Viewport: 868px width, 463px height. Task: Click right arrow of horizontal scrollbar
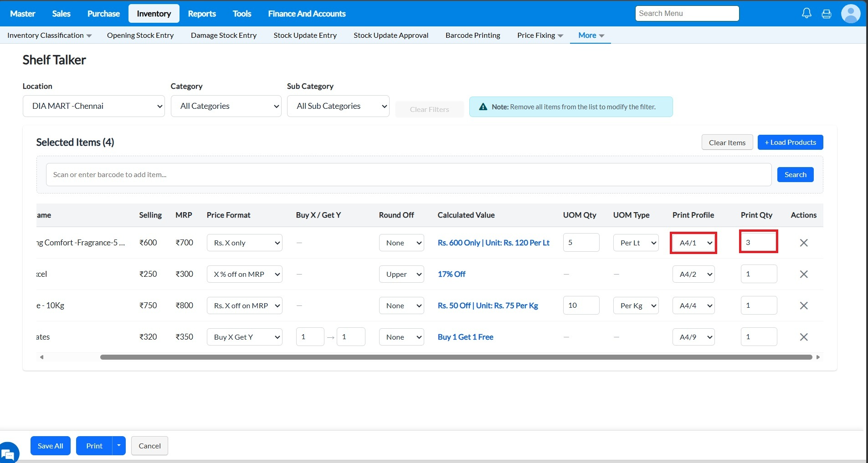[818, 357]
